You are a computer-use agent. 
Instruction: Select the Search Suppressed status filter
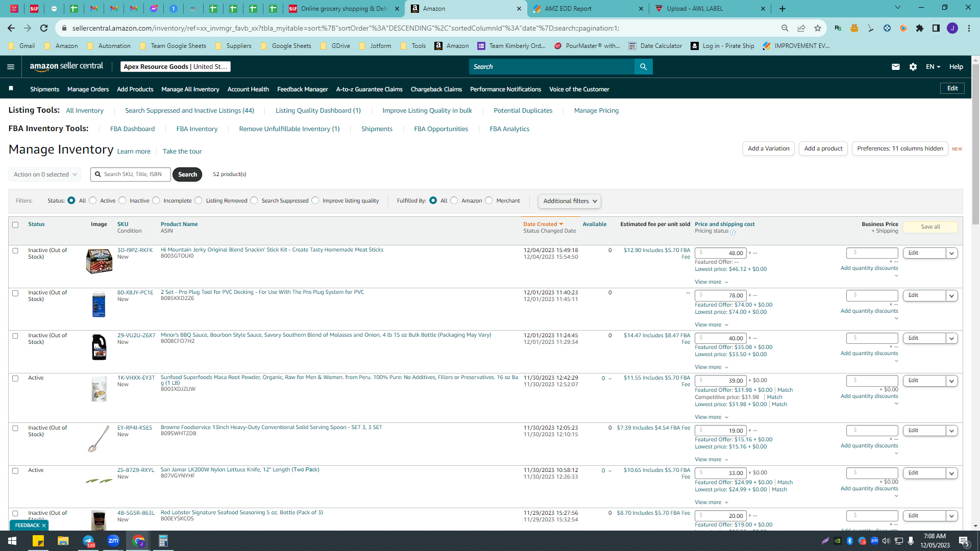254,201
